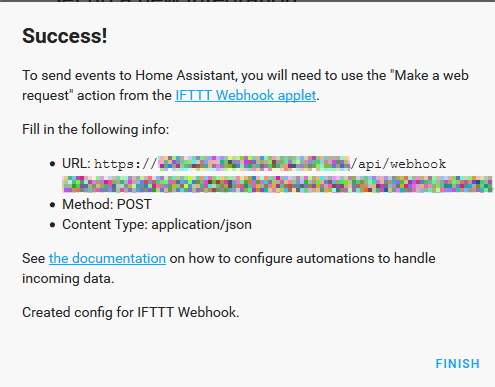Click the Success! dialog heading

[65, 36]
